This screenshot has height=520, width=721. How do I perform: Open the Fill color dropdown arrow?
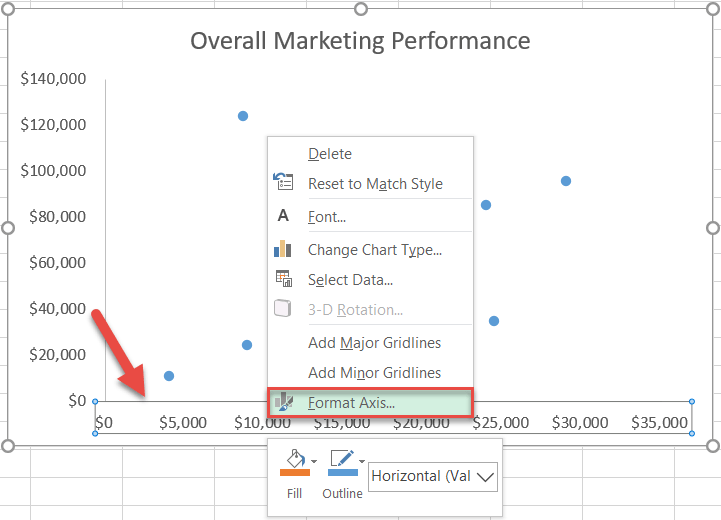pos(314,461)
